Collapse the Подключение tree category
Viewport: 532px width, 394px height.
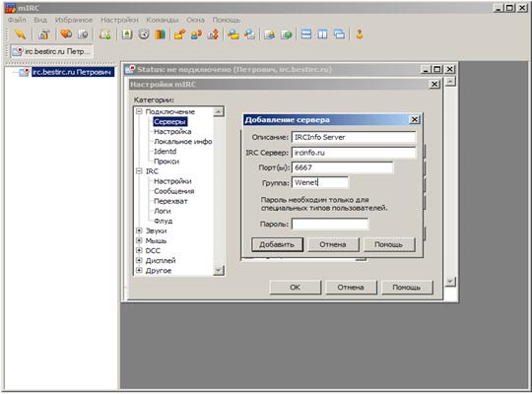139,111
